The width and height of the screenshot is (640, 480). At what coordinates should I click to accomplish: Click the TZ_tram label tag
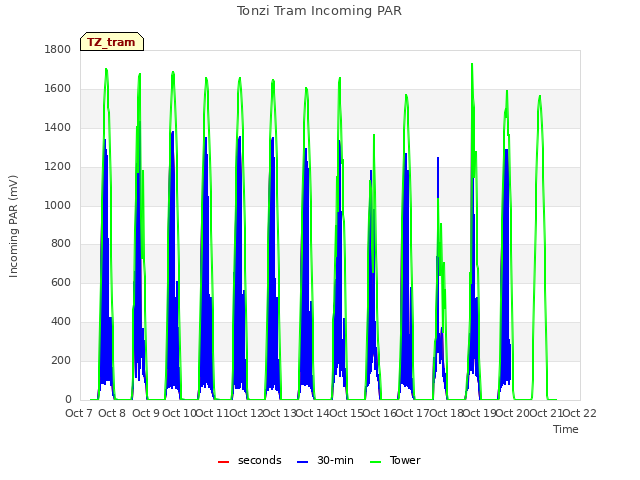(112, 42)
